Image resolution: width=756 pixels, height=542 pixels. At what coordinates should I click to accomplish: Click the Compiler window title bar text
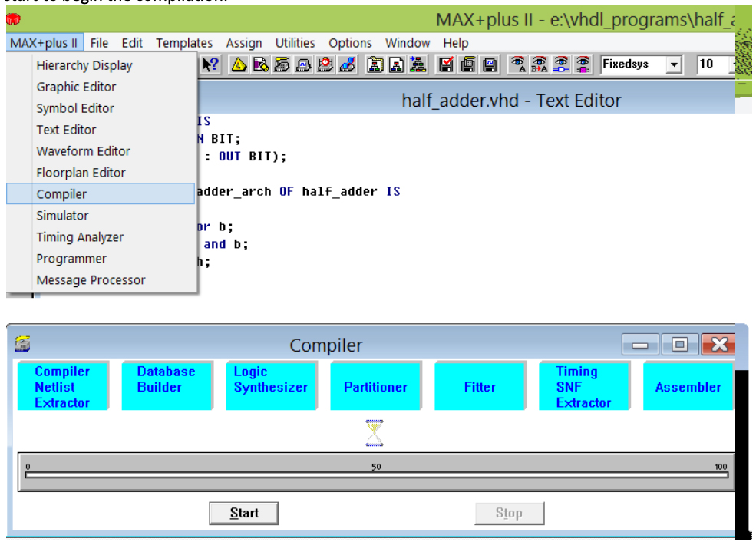(x=326, y=345)
